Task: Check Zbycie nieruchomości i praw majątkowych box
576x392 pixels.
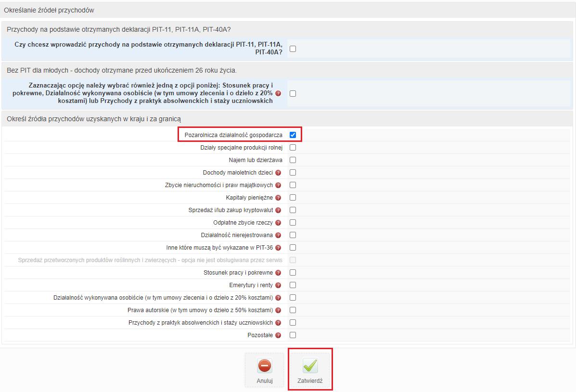Action: (293, 185)
